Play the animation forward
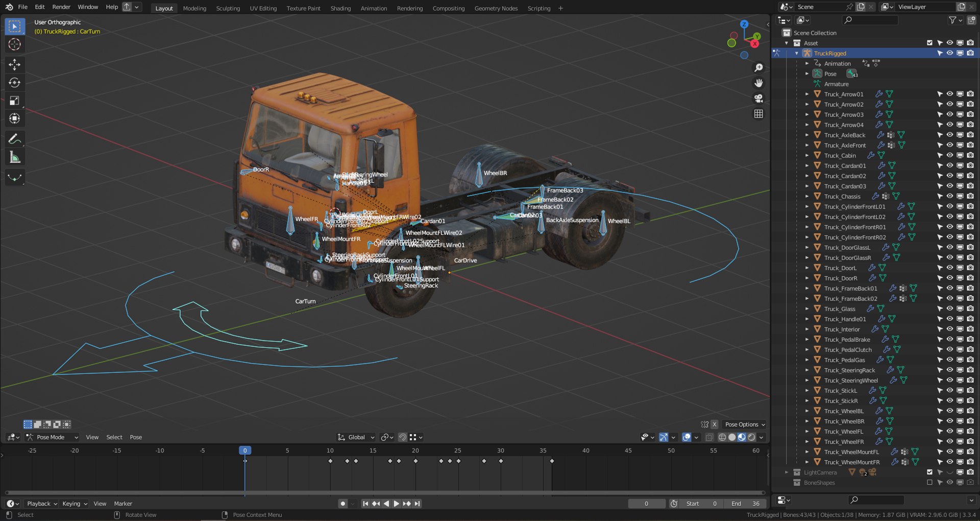 click(397, 504)
